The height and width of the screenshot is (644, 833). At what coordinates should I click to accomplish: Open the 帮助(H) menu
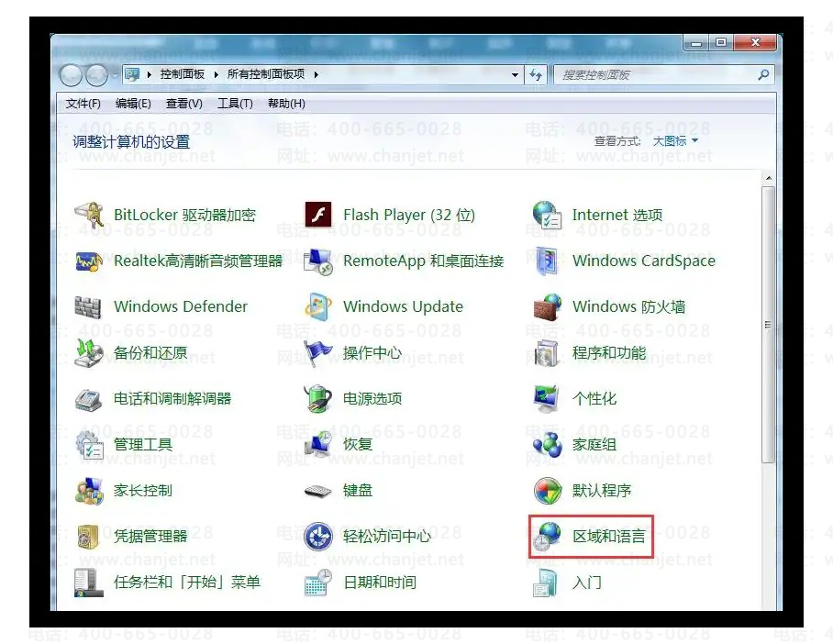coord(286,104)
